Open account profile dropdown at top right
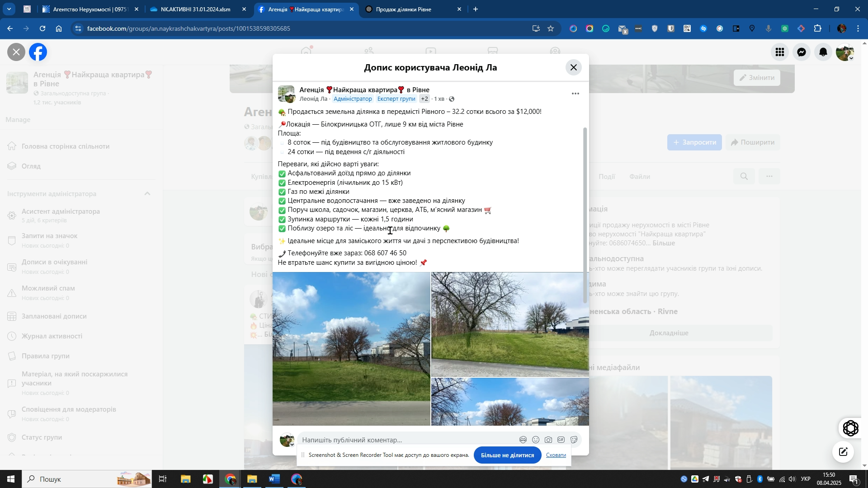The width and height of the screenshot is (868, 488). pyautogui.click(x=845, y=52)
